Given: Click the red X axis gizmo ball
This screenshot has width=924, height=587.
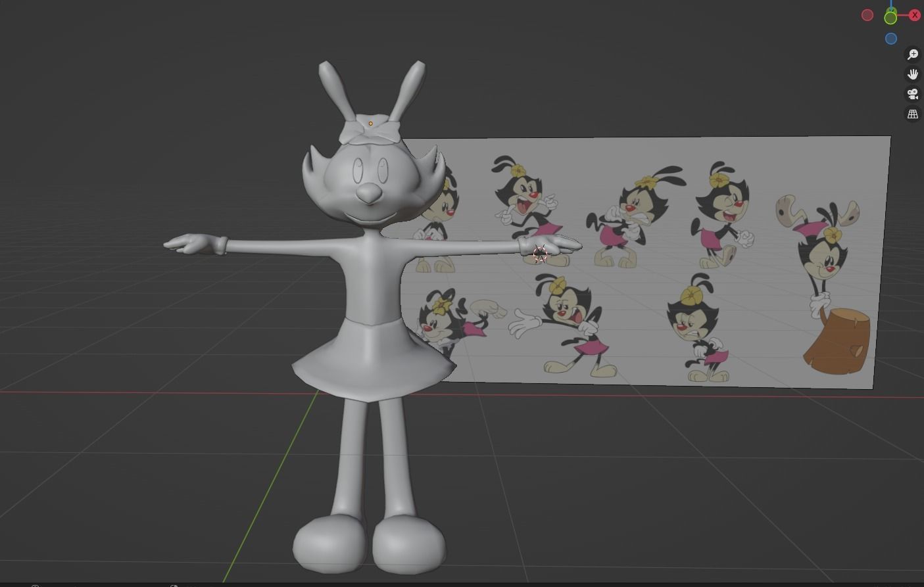Looking at the screenshot, I should (x=915, y=15).
